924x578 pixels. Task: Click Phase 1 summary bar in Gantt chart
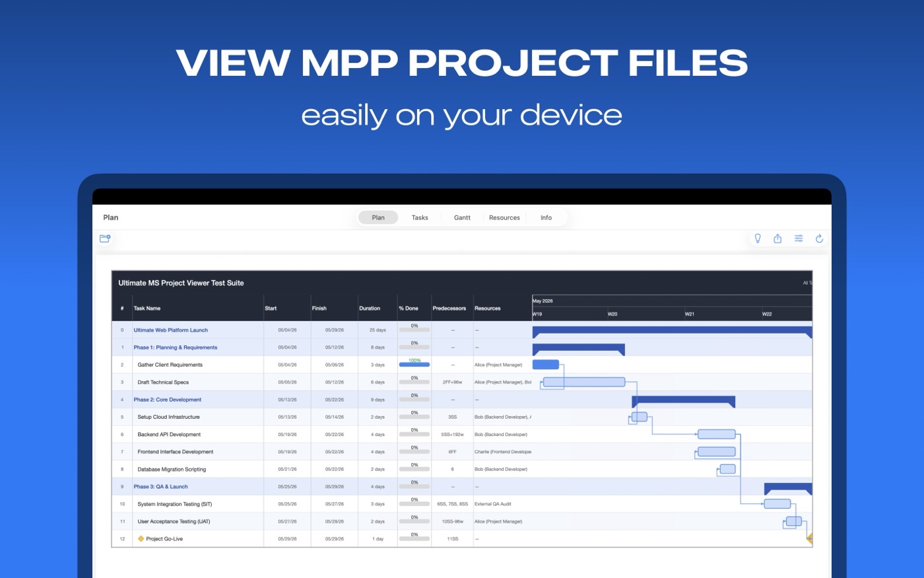[x=579, y=348]
